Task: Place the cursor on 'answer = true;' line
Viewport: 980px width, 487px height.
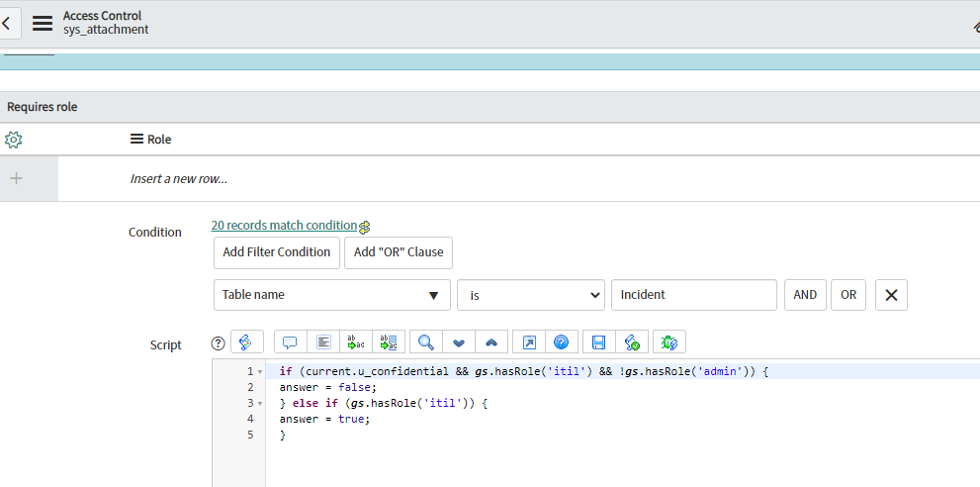Action: (325, 419)
